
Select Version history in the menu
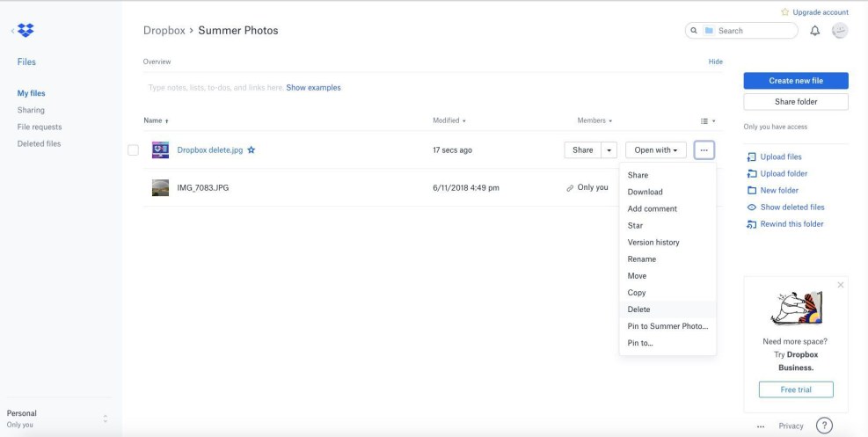click(x=653, y=243)
